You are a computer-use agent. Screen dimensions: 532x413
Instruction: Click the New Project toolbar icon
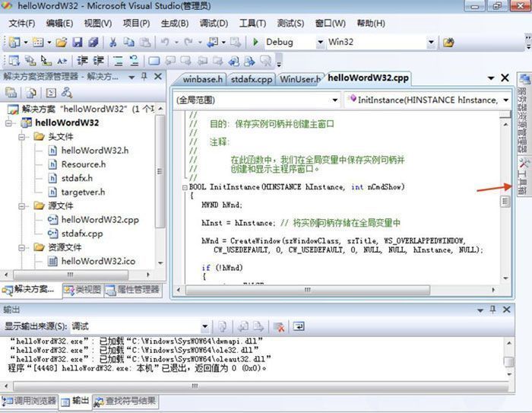pos(14,42)
